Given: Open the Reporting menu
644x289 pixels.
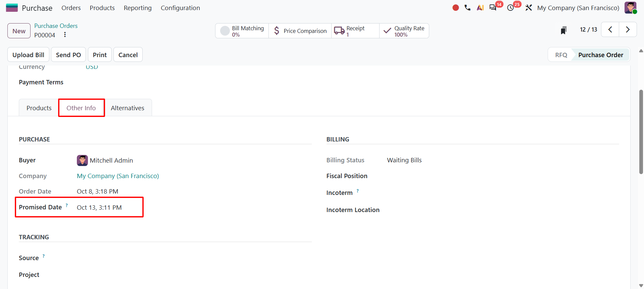Looking at the screenshot, I should pyautogui.click(x=138, y=8).
